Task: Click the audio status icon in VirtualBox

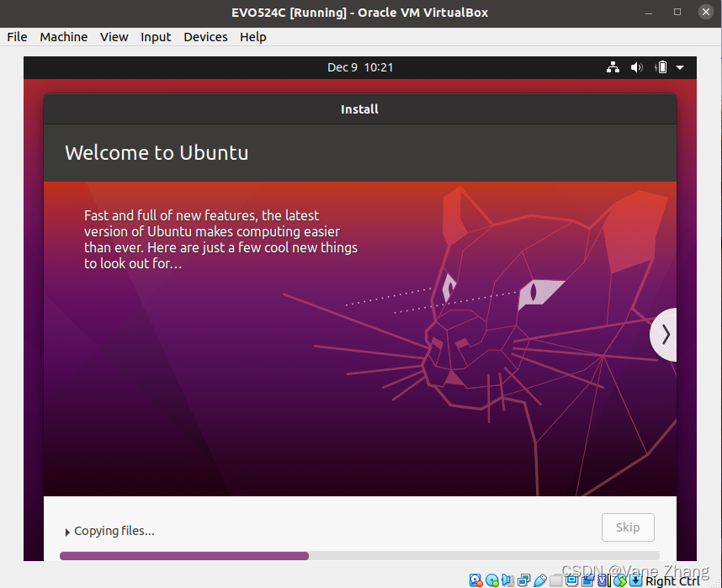Action: (x=508, y=580)
